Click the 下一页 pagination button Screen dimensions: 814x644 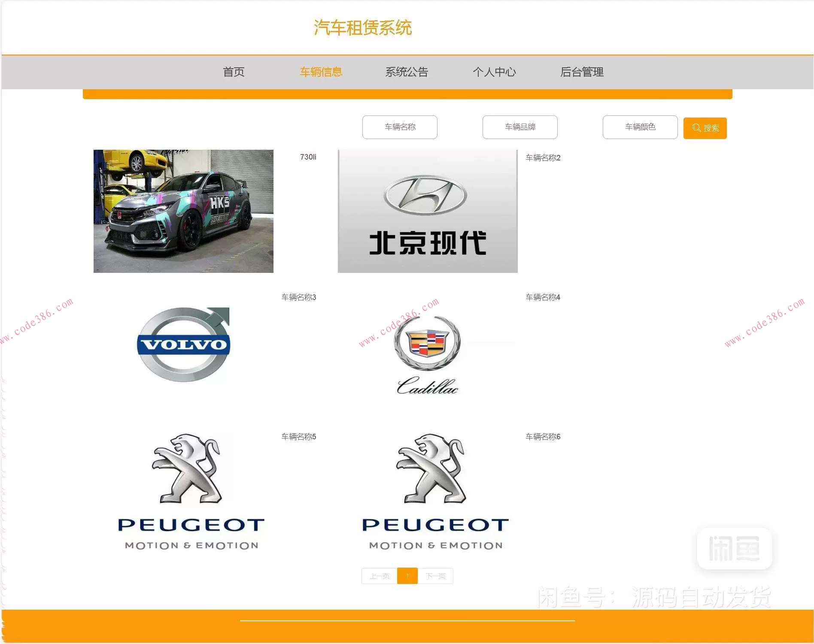(435, 576)
